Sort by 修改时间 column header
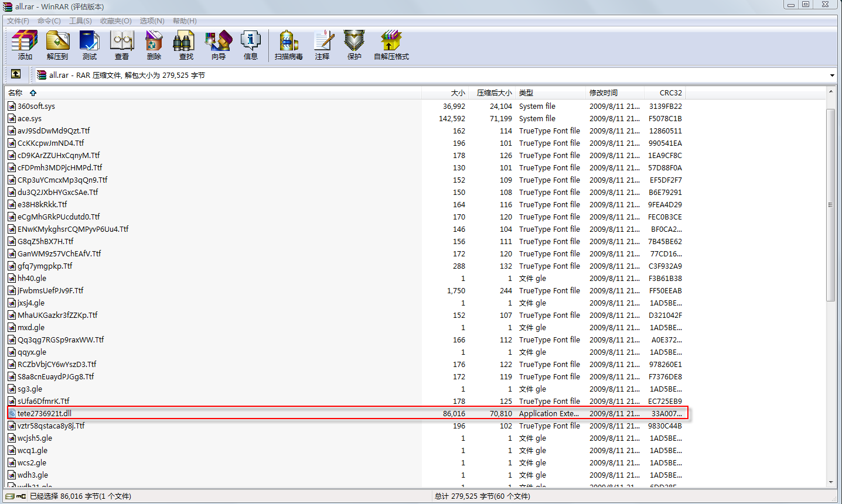Screen dimensions: 842x504 point(615,92)
